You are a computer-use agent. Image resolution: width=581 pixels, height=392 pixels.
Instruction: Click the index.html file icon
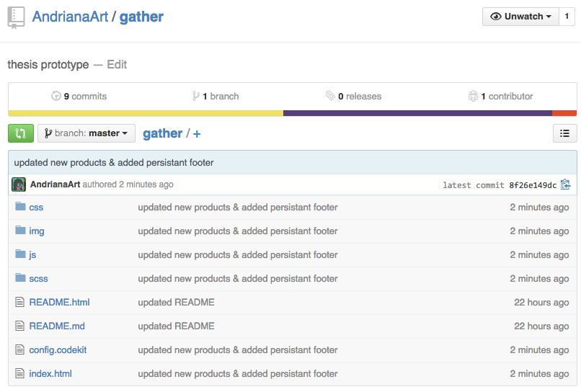pos(19,373)
